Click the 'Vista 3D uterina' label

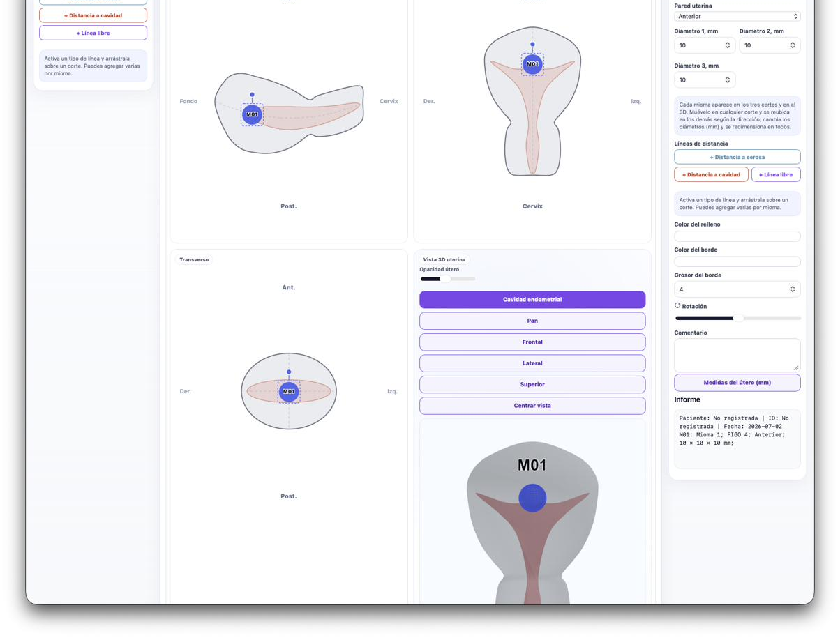[444, 259]
